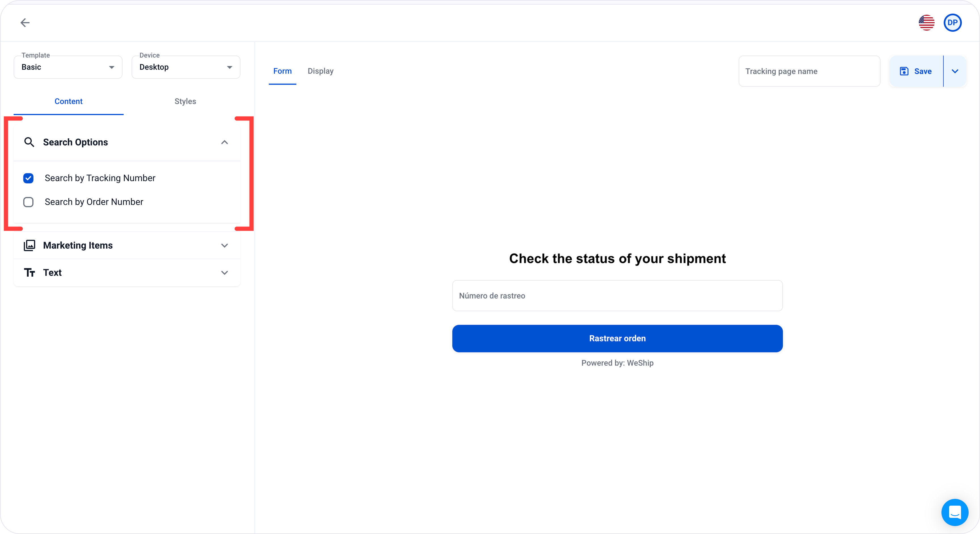This screenshot has width=980, height=534.
Task: Click the Check the status of your shipment heading
Action: tap(617, 258)
